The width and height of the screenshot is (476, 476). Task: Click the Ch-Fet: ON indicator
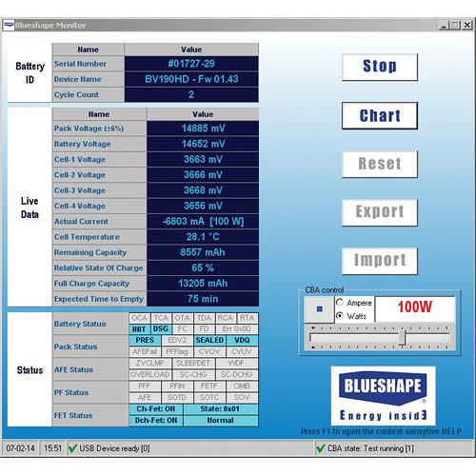coord(156,409)
